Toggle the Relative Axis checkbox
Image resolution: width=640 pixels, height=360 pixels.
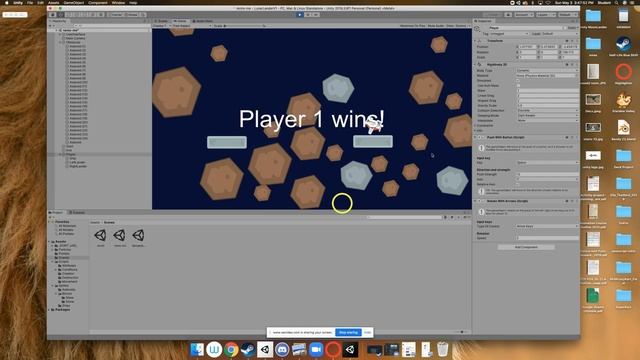(x=518, y=184)
